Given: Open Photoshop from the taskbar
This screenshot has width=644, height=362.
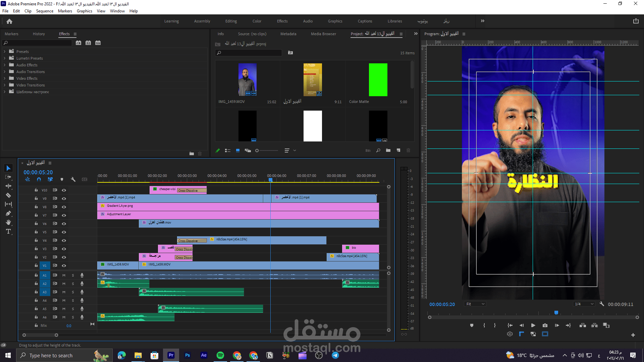Looking at the screenshot, I should 187,355.
